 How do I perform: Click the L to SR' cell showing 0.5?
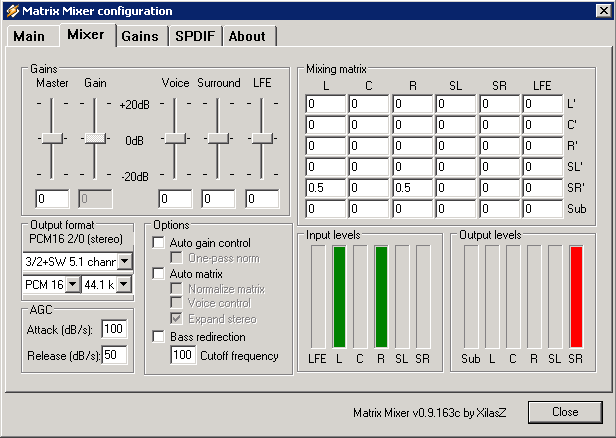[x=326, y=187]
